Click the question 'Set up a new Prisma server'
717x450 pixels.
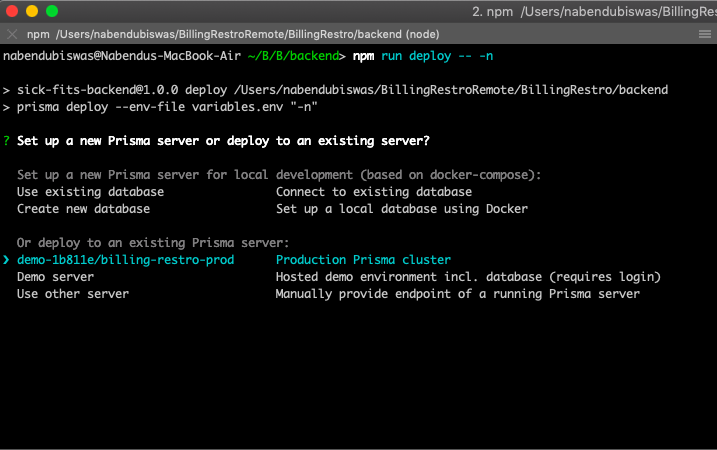[x=223, y=141]
